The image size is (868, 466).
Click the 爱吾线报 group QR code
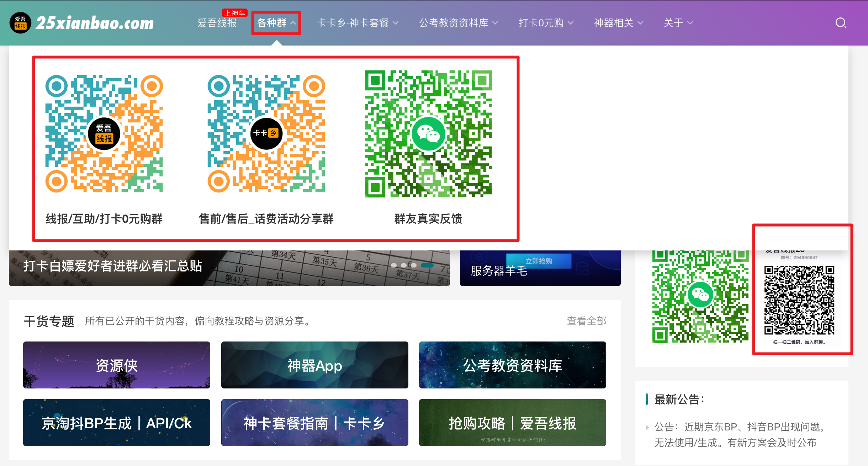click(x=104, y=133)
